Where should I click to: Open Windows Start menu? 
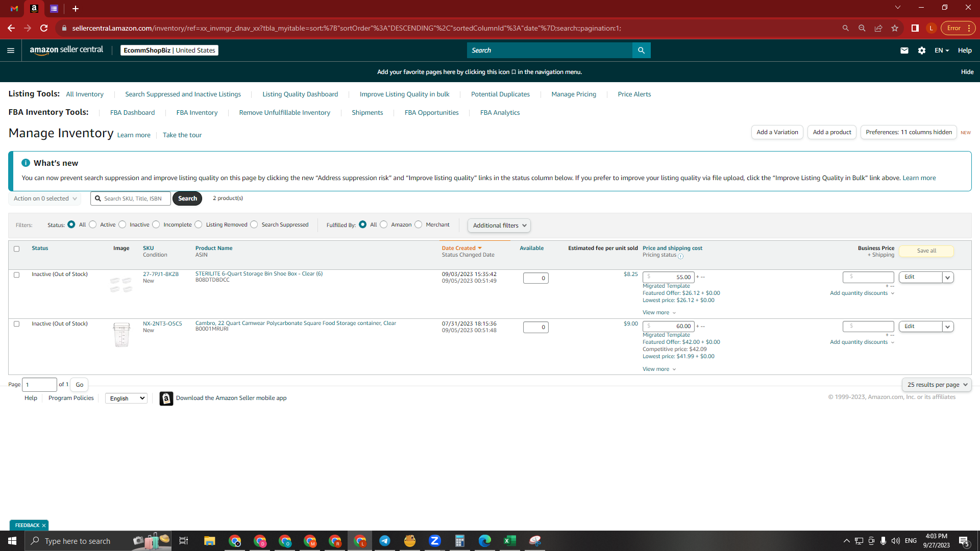(12, 541)
